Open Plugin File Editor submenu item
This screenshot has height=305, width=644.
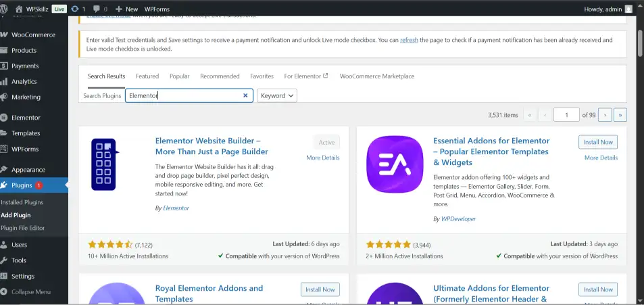click(22, 228)
